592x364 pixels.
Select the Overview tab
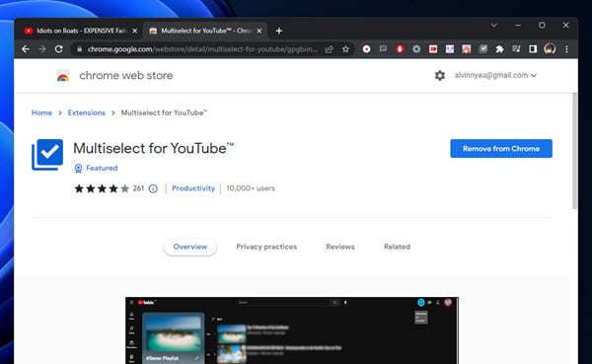click(189, 247)
